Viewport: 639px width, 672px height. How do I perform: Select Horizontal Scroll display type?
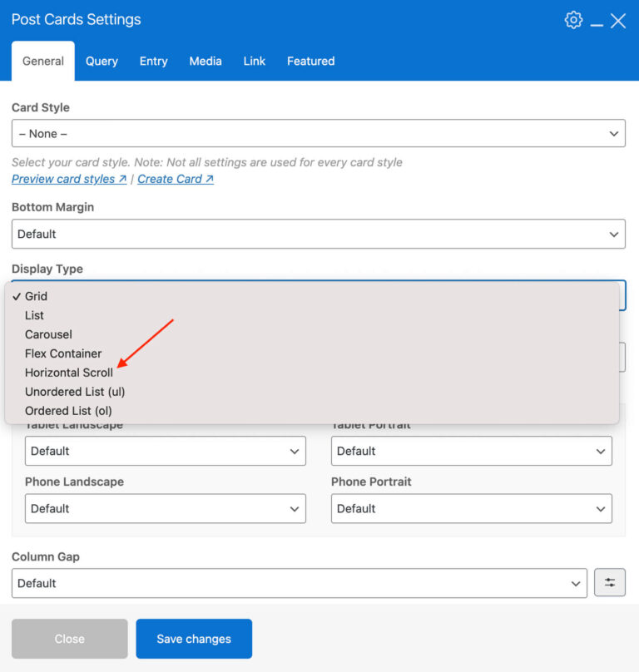tap(69, 372)
